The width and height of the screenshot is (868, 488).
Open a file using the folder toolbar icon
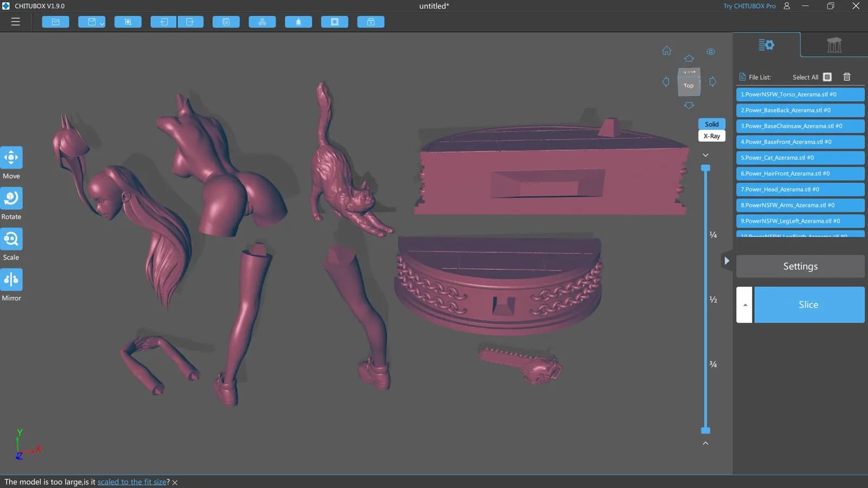tap(55, 22)
